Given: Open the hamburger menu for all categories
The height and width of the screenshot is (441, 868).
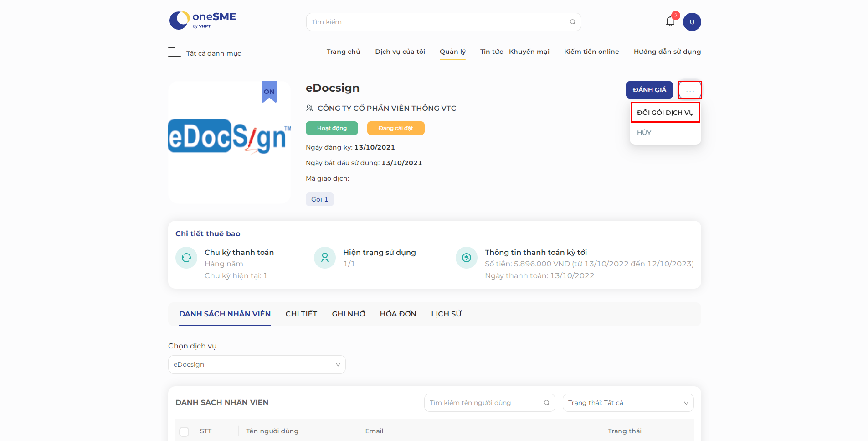Looking at the screenshot, I should tap(174, 52).
